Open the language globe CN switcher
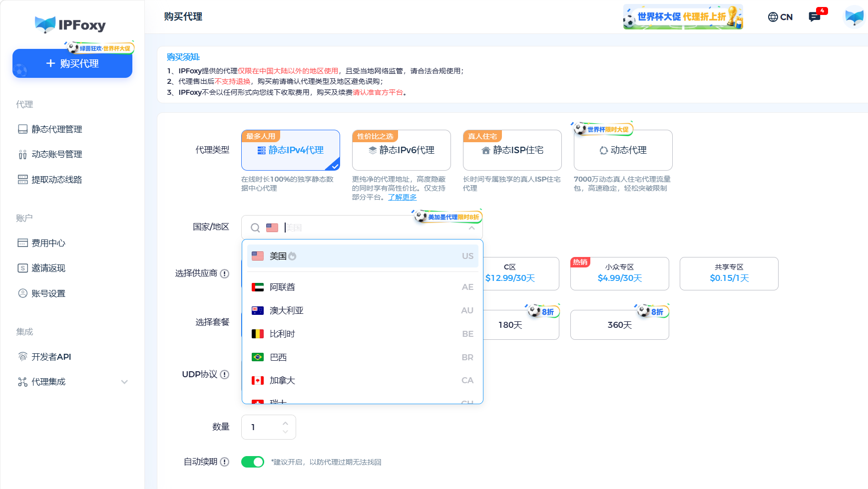Image resolution: width=868 pixels, height=489 pixels. pos(780,17)
